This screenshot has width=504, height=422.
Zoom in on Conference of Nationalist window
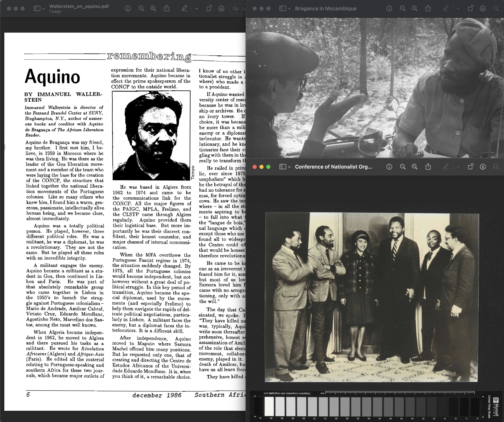(x=414, y=167)
